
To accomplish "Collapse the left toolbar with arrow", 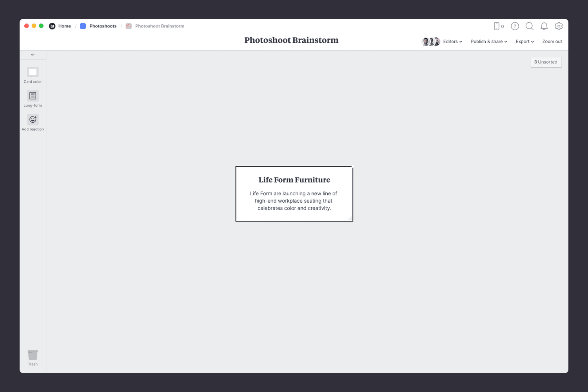I will (x=33, y=55).
